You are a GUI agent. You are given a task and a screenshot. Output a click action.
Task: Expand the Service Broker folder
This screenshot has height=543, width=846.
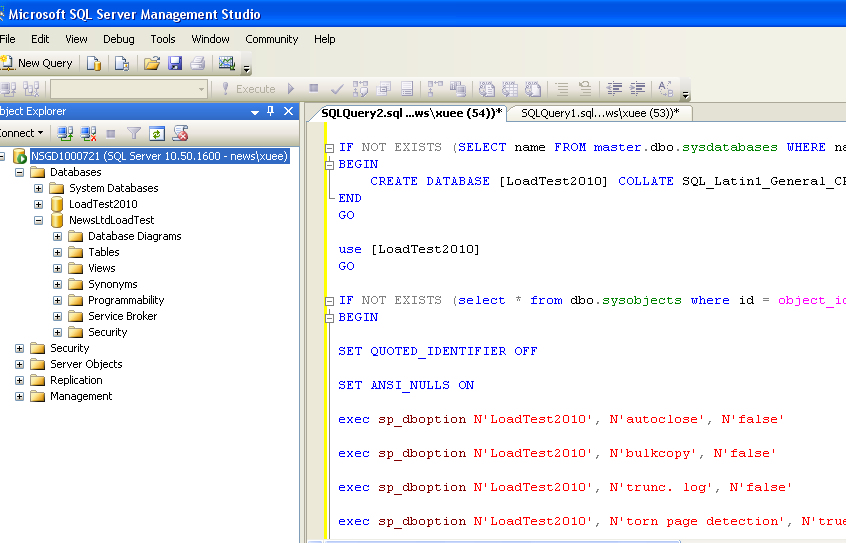(x=58, y=316)
